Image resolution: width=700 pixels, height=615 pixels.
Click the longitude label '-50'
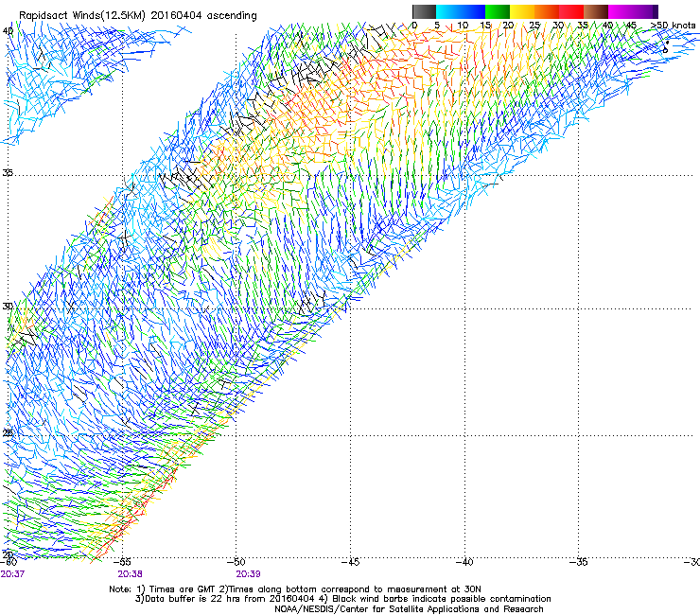point(236,562)
